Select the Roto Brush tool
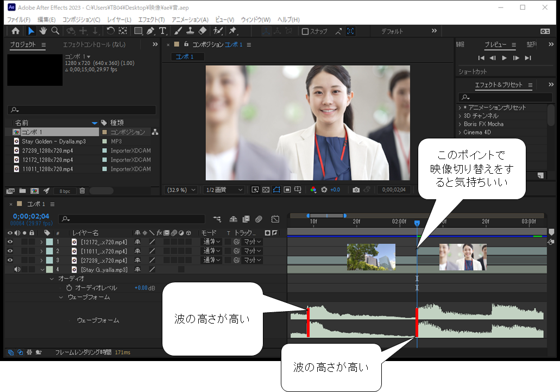 tap(218, 31)
